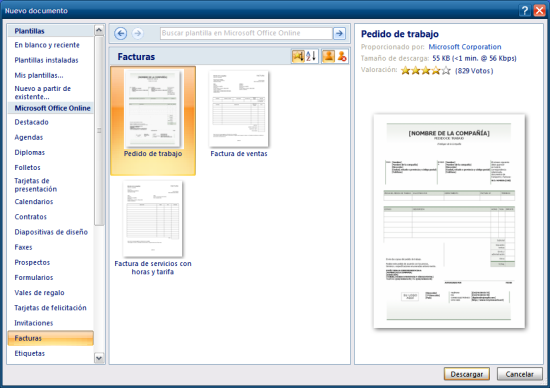This screenshot has width=550, height=388.
Task: Click the 55 KB download size text
Action: pos(474,58)
